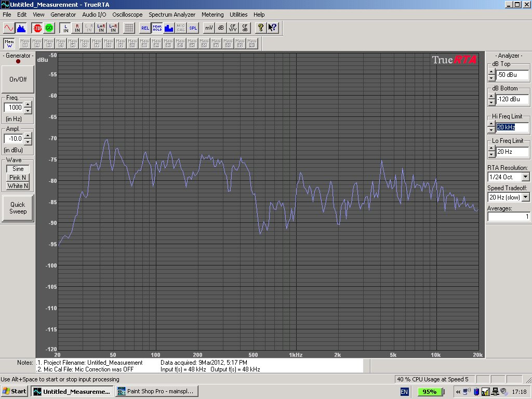This screenshot has height=399, width=532.
Task: Click the Lo Freq Limit field
Action: click(512, 152)
